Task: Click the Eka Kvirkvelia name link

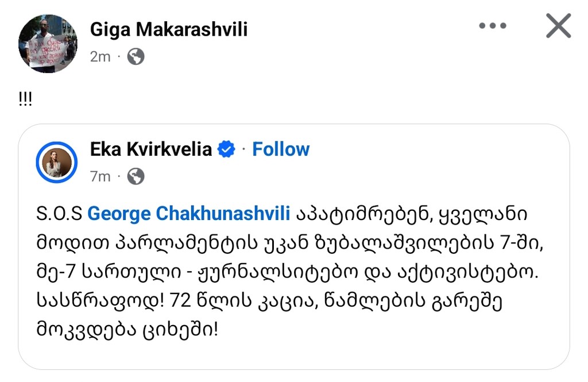Action: click(x=151, y=149)
